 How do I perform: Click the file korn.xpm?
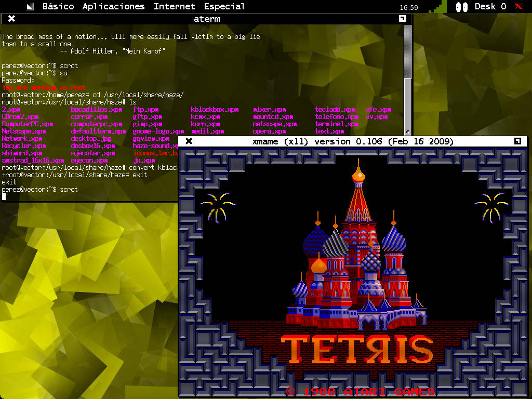coord(206,124)
